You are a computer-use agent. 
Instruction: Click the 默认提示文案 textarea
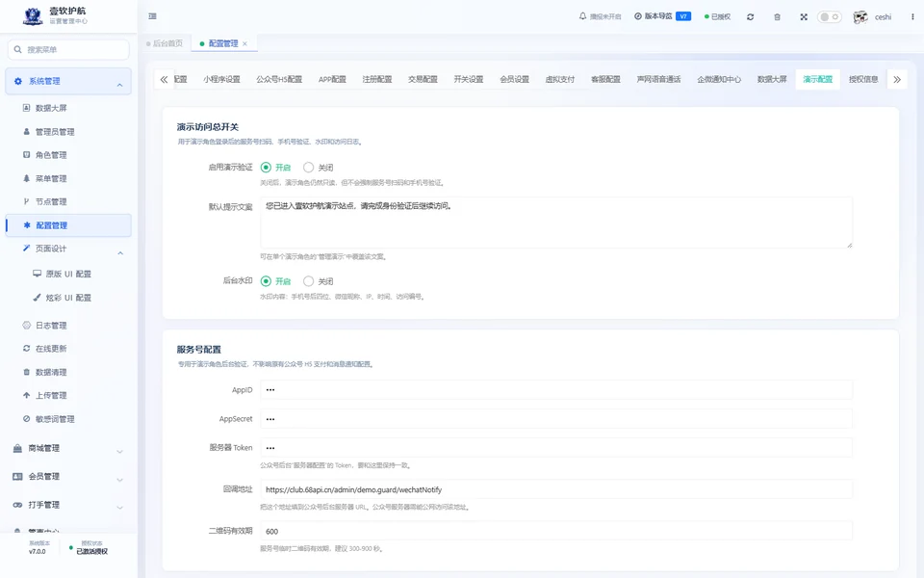click(556, 223)
